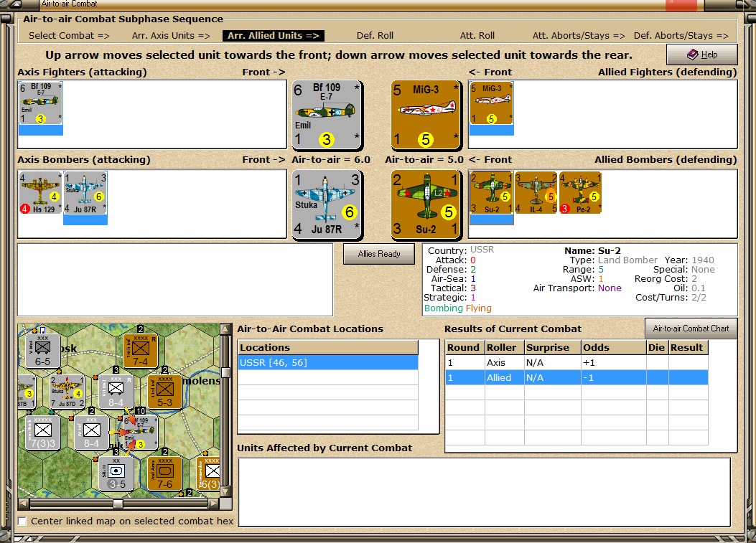This screenshot has width=756, height=543.
Task: Go to the Arr. Axis Units subphase
Action: pyautogui.click(x=171, y=36)
